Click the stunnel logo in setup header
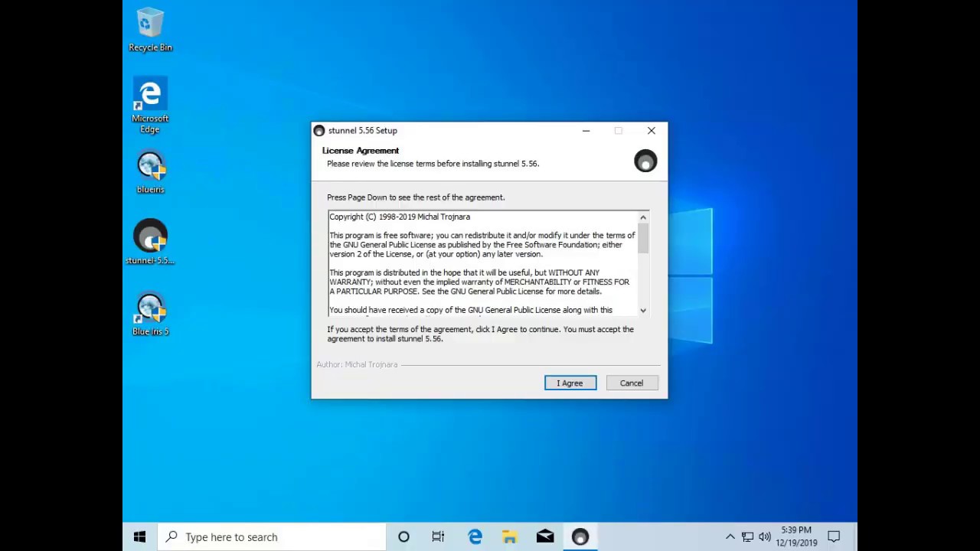 pos(645,161)
